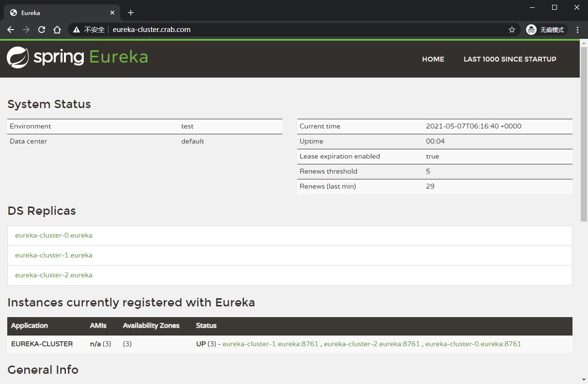Click the Availability Zones column header
The width and height of the screenshot is (588, 384).
(x=151, y=325)
